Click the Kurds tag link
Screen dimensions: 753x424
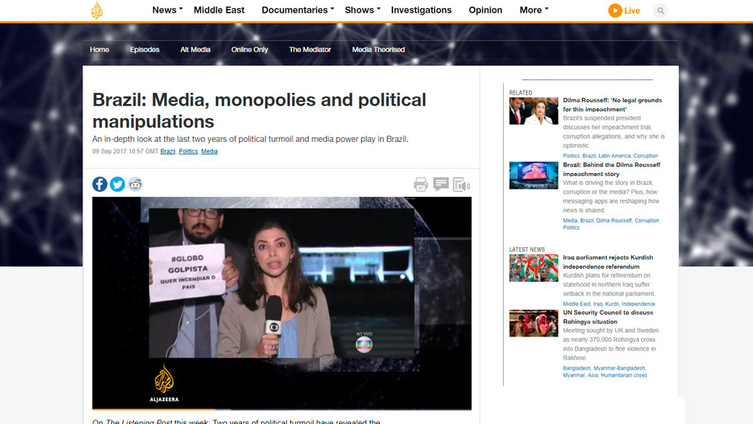[x=612, y=304]
